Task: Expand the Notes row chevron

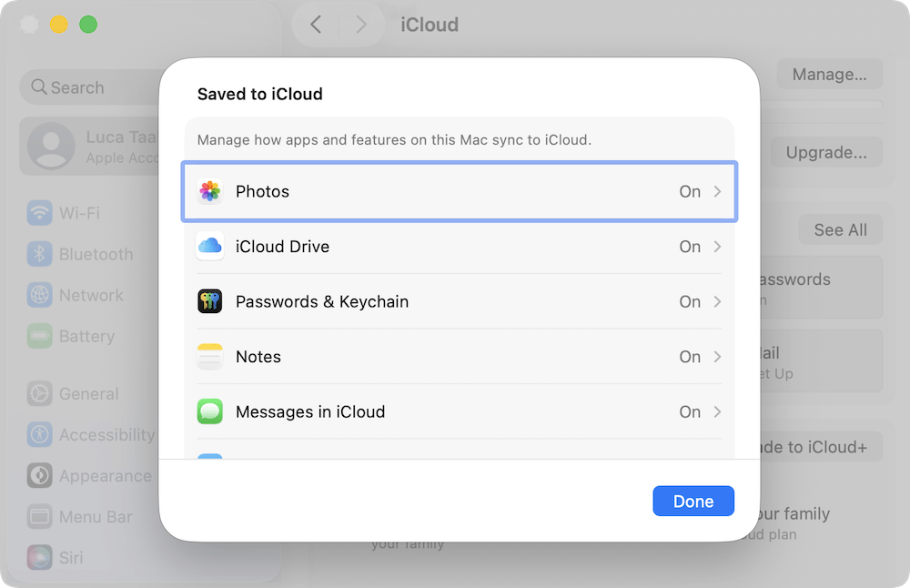Action: [718, 357]
